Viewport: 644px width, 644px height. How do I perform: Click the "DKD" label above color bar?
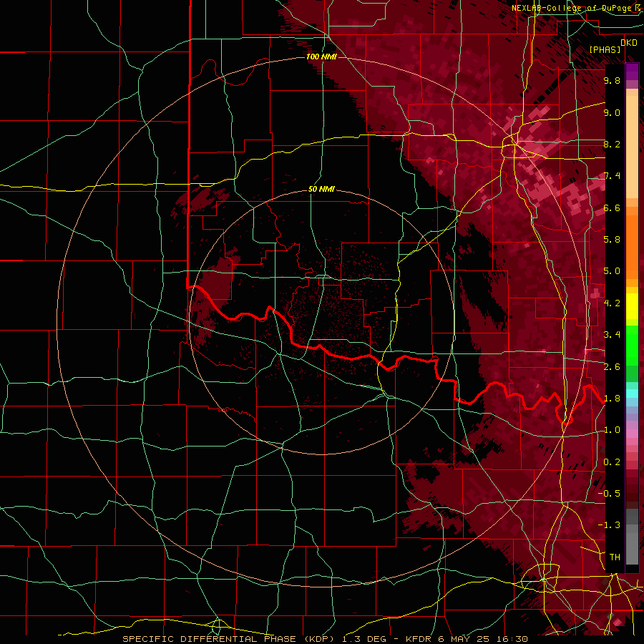[x=629, y=42]
